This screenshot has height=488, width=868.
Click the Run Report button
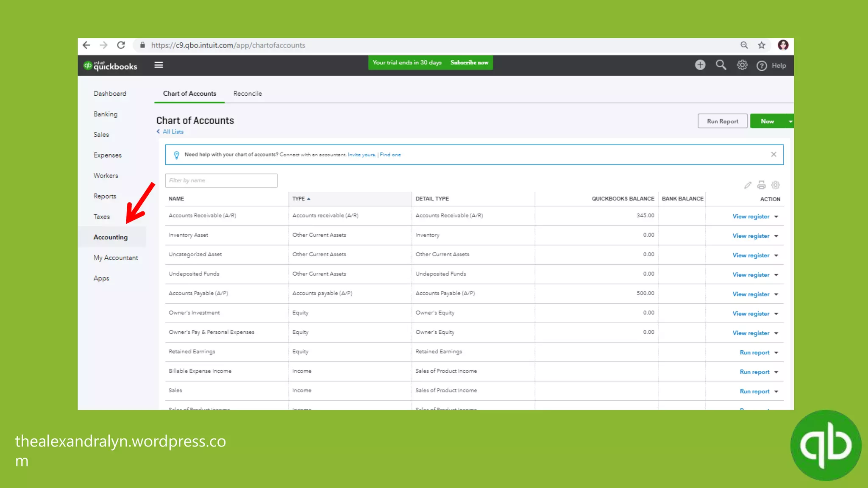pos(722,122)
